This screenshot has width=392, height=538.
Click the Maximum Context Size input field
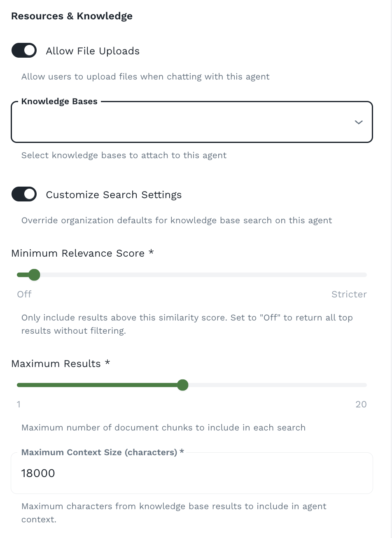point(191,473)
